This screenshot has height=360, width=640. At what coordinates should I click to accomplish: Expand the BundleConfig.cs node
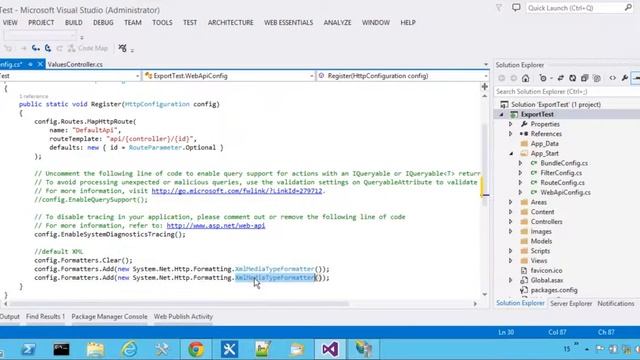click(x=520, y=163)
